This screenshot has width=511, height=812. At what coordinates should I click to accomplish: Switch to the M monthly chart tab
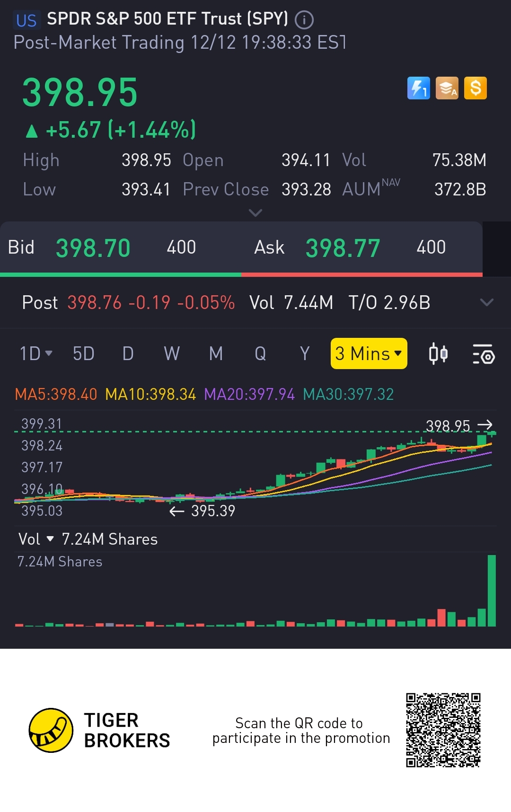click(x=216, y=353)
